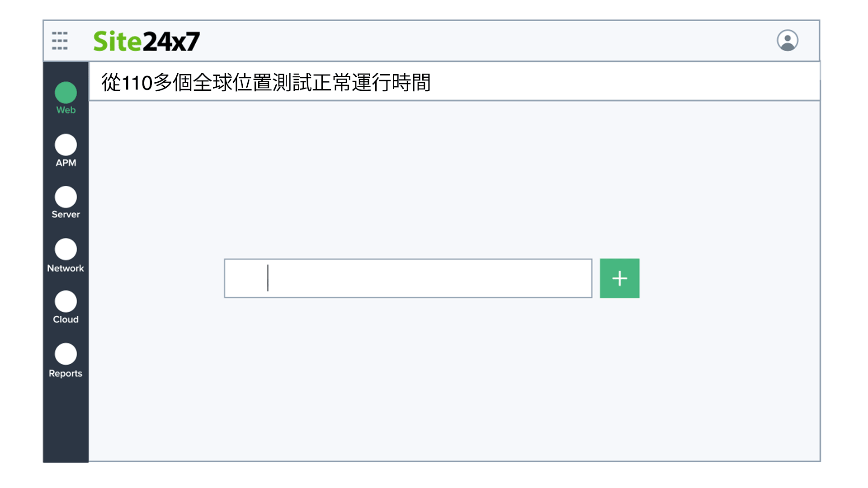Open the Server sidebar label
The height and width of the screenshot is (488, 868).
[66, 215]
